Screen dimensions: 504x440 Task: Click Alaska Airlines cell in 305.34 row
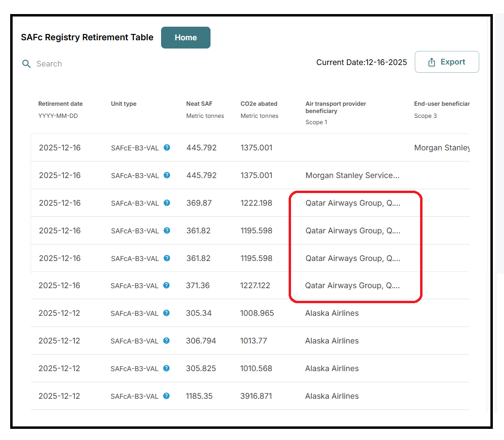332,313
